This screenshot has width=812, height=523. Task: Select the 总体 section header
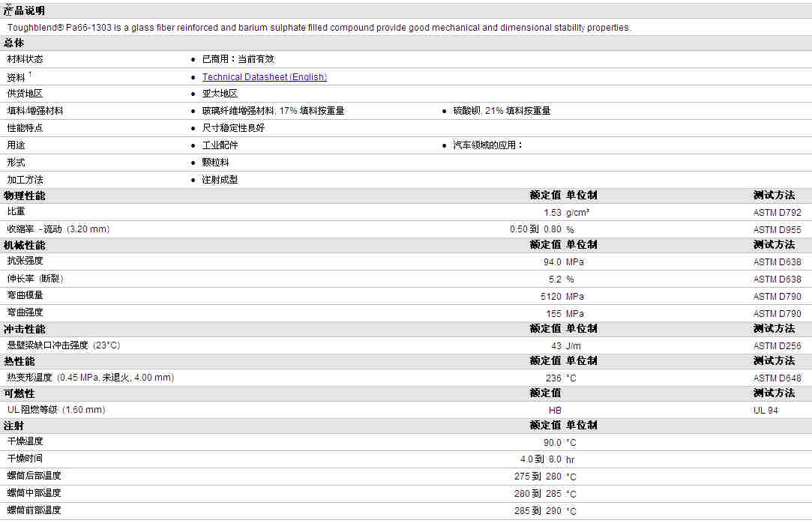(14, 43)
